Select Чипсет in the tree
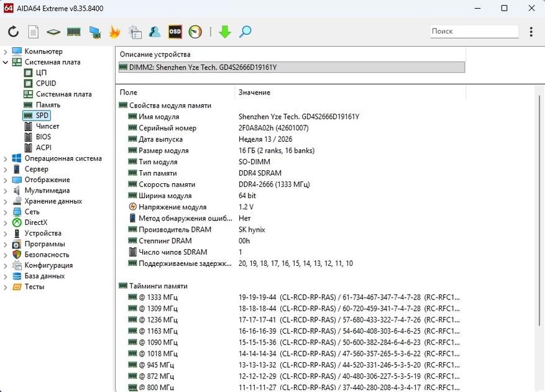This screenshot has width=545, height=392. coord(47,126)
